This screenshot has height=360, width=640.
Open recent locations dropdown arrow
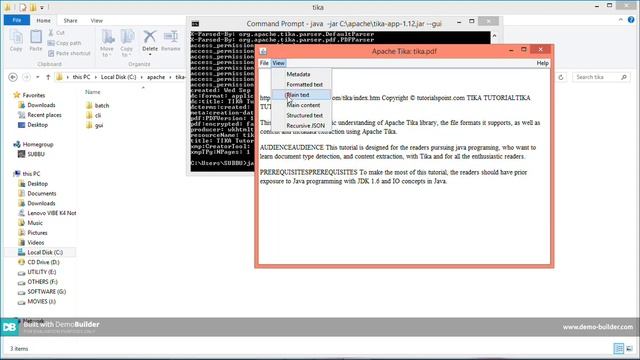[38, 77]
